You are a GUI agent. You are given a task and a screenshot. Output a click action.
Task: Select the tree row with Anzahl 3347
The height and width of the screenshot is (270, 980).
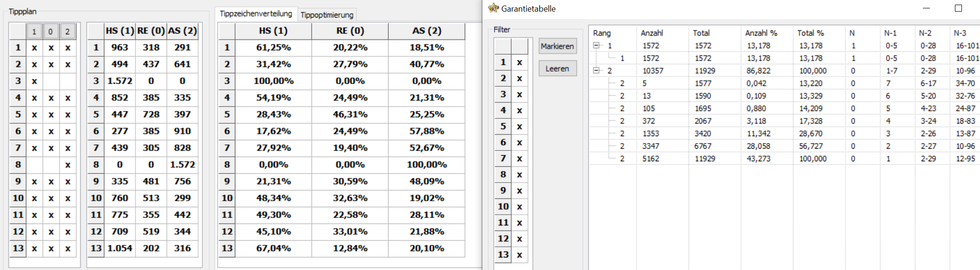[x=650, y=146]
